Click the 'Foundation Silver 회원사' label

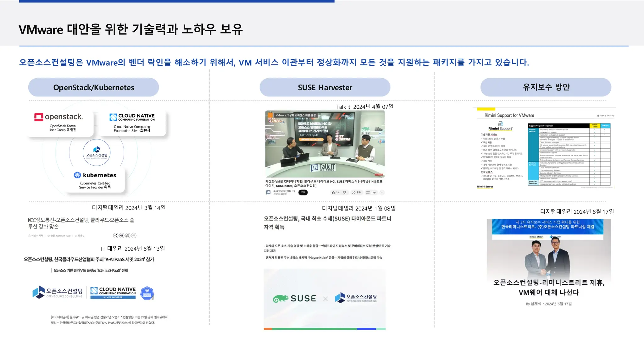[132, 131]
